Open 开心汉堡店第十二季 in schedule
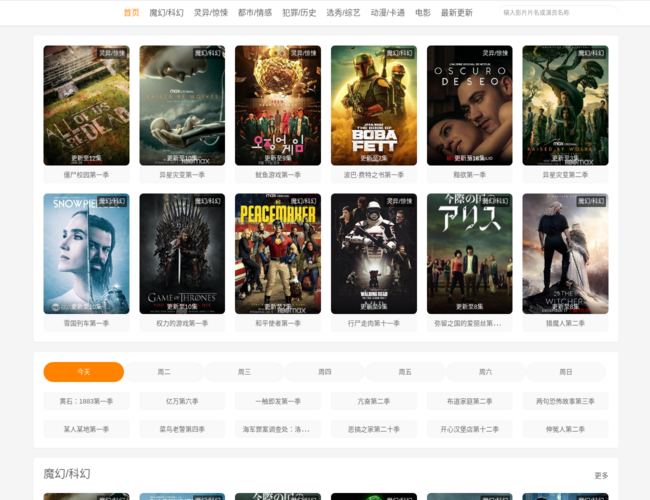Screen dimensions: 650x500 (469, 429)
